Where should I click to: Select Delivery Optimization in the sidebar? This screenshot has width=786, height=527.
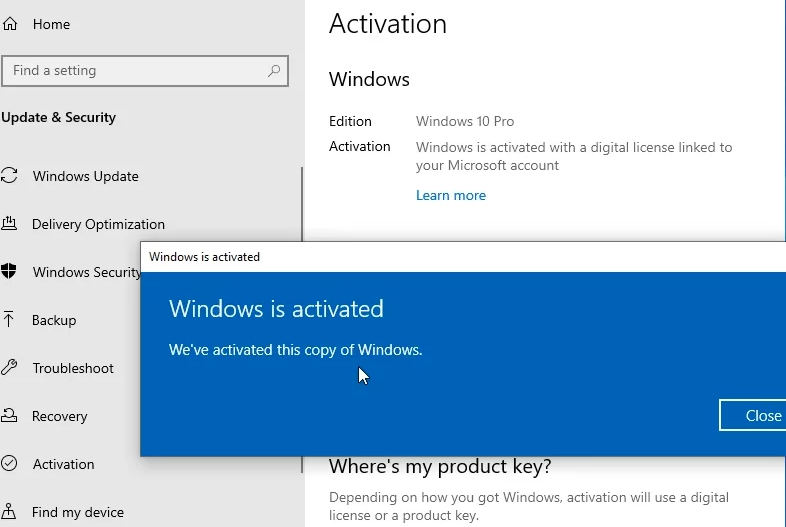98,224
